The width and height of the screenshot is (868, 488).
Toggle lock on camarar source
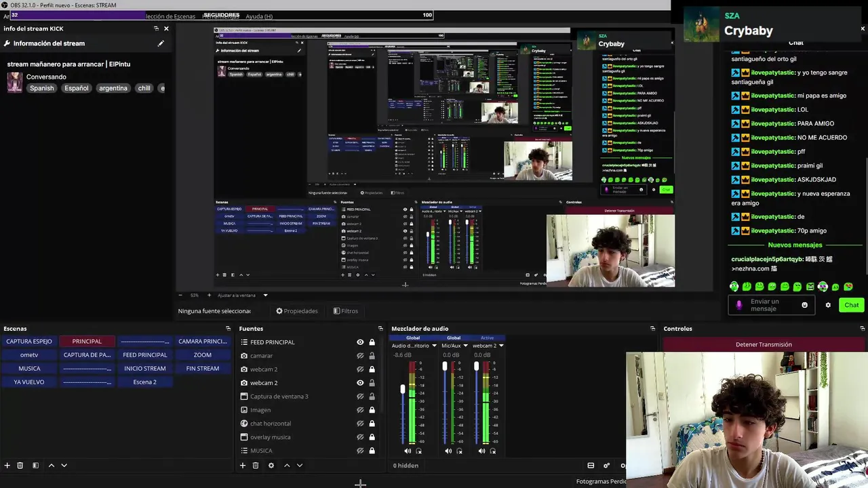point(372,356)
